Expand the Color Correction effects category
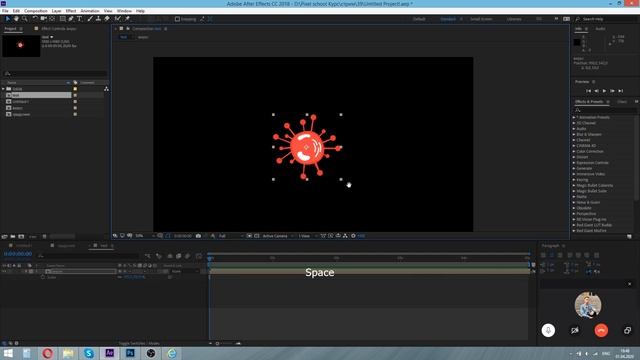 [x=574, y=151]
